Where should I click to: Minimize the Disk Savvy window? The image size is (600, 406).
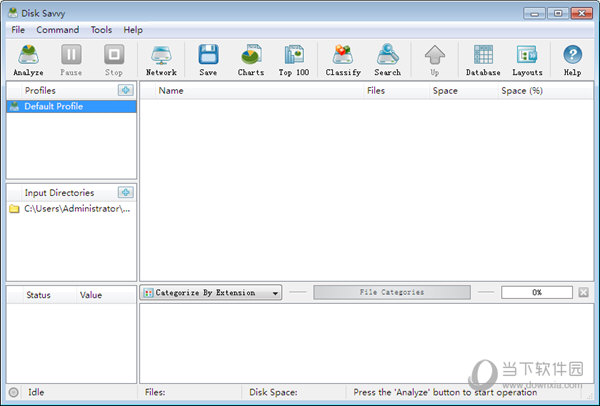point(534,13)
